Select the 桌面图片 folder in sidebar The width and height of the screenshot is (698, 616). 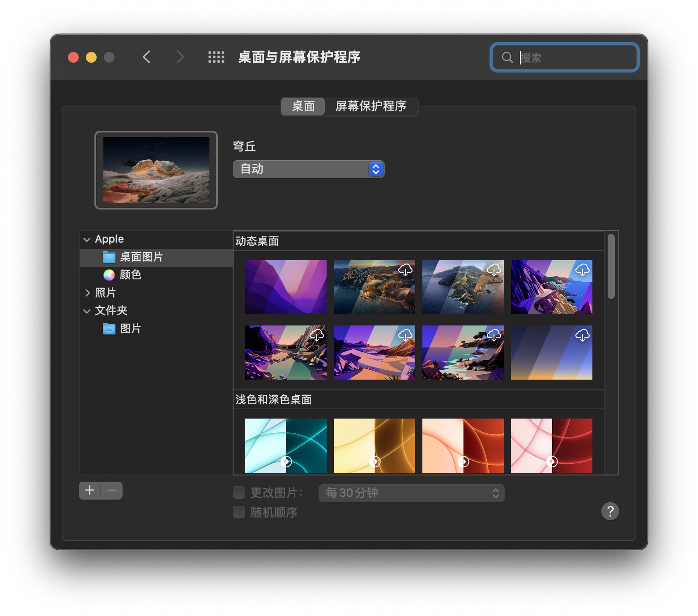coord(141,257)
